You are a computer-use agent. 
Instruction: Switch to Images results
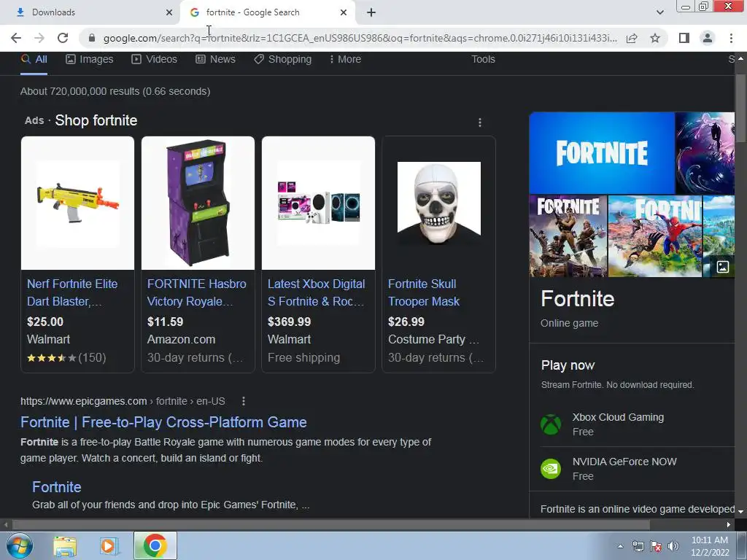90,59
